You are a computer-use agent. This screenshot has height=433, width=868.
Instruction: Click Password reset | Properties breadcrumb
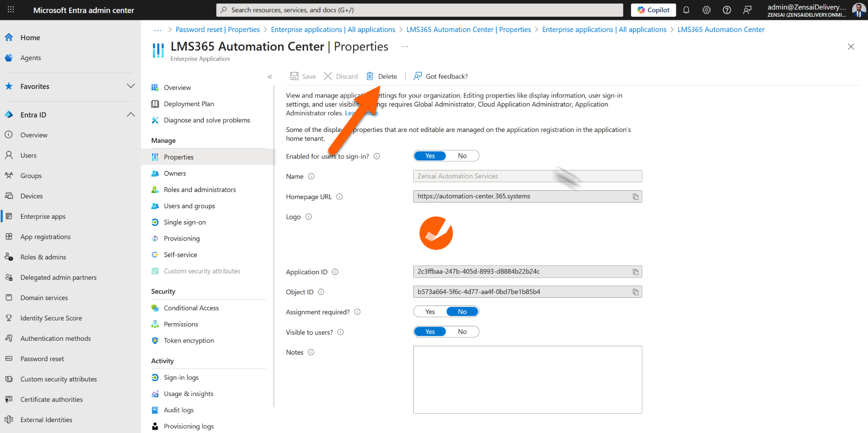(217, 30)
